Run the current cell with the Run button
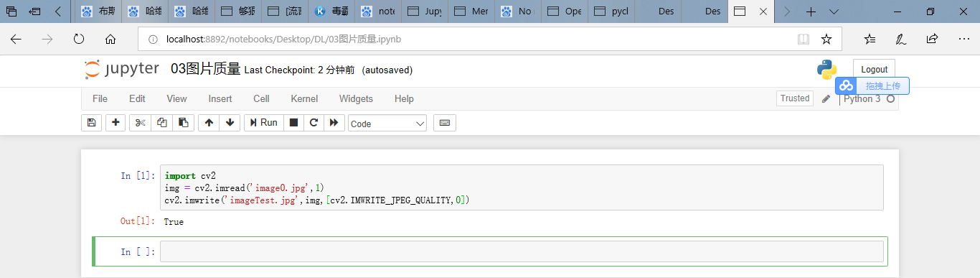This screenshot has height=278, width=980. coord(263,123)
